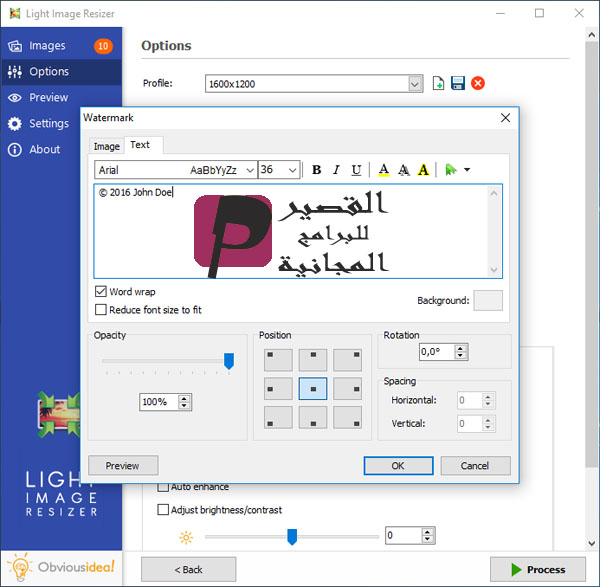Enable Reduce font size to fit

[x=101, y=310]
